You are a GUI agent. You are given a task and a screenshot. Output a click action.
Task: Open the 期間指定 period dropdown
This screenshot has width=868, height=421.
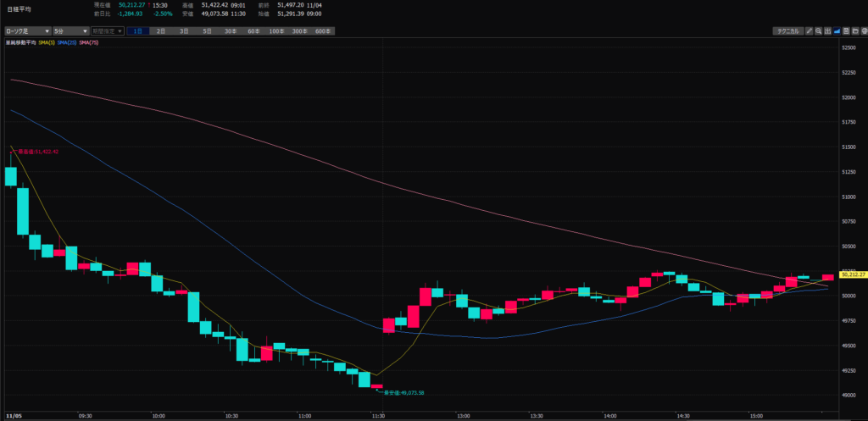[108, 31]
